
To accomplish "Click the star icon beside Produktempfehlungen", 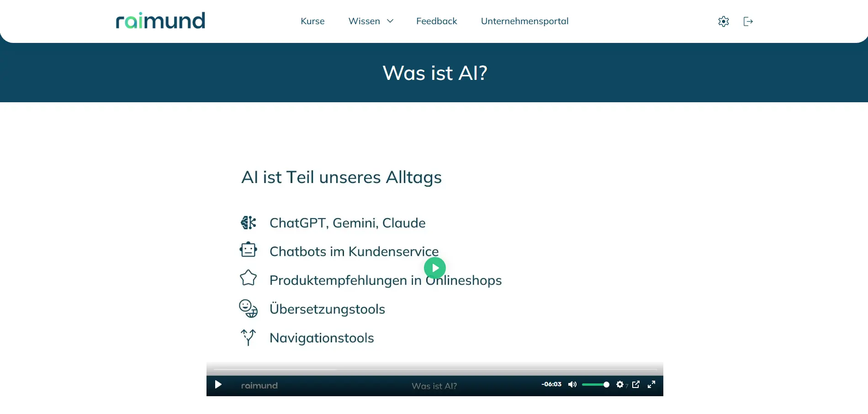I will coord(248,278).
